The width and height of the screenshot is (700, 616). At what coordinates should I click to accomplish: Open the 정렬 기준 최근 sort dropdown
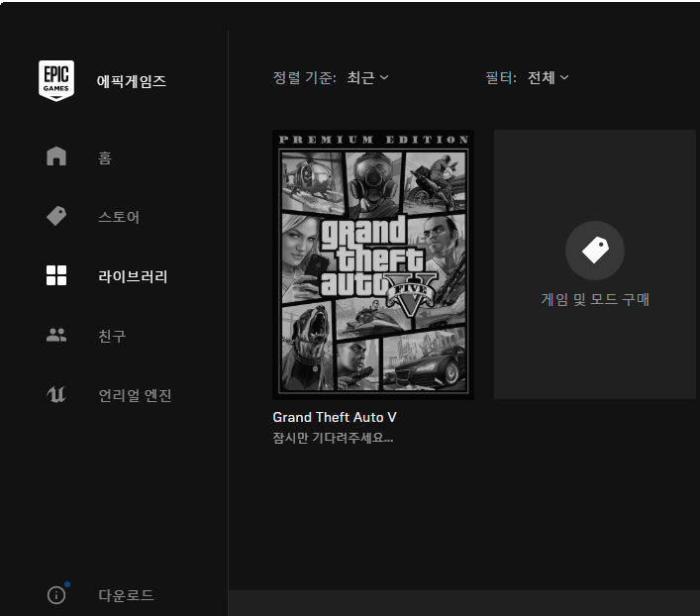point(368,77)
